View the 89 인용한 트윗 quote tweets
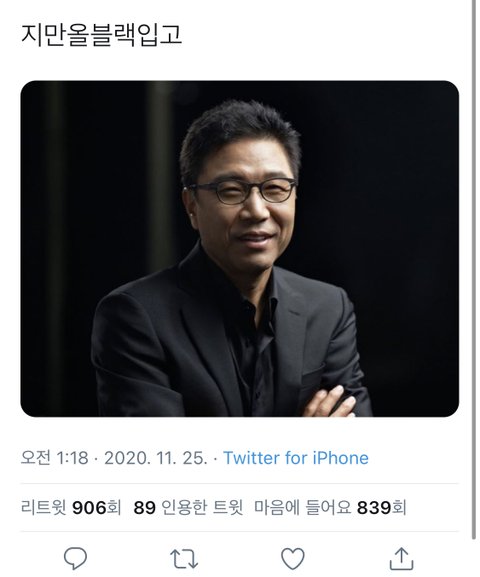The width and height of the screenshot is (480, 577). (x=188, y=508)
